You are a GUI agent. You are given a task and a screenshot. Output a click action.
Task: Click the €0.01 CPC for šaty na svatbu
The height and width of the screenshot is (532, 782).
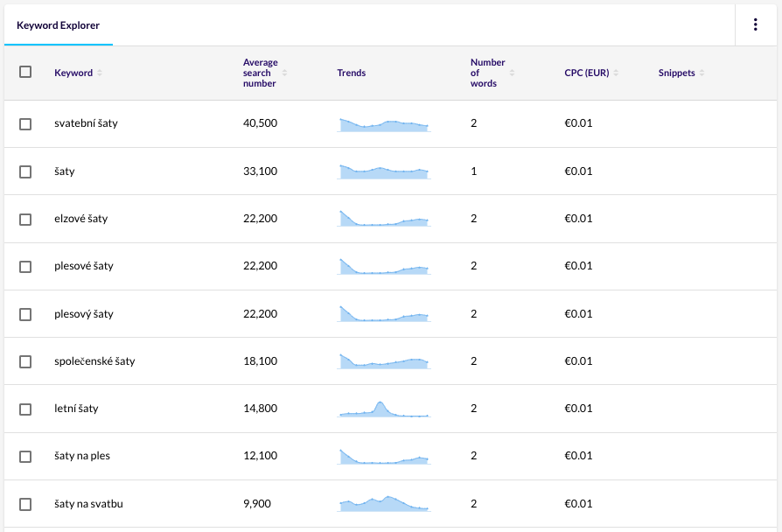point(578,503)
